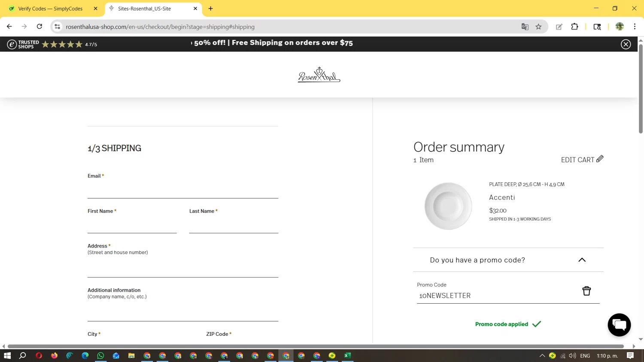This screenshot has width=644, height=362.
Task: Open the side panel search icon
Action: (x=597, y=27)
